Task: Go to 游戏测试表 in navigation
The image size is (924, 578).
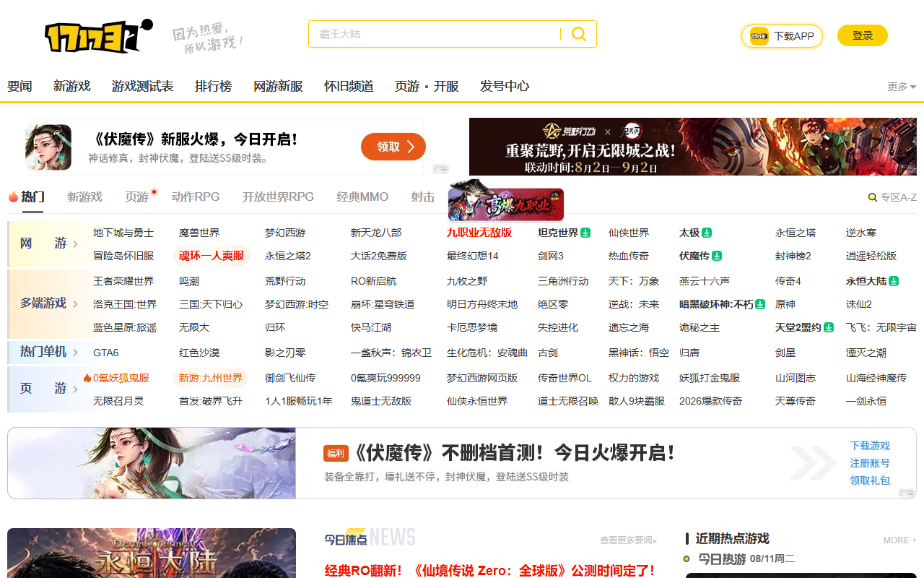Action: 143,86
